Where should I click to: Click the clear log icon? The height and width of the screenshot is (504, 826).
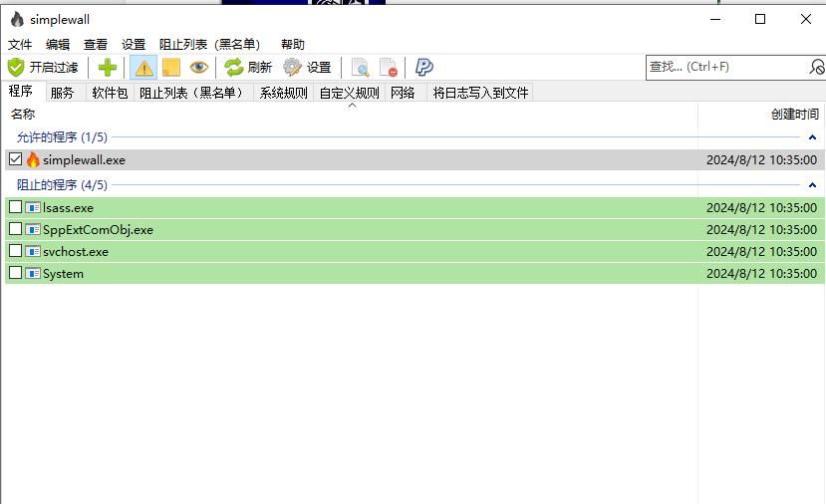point(389,68)
